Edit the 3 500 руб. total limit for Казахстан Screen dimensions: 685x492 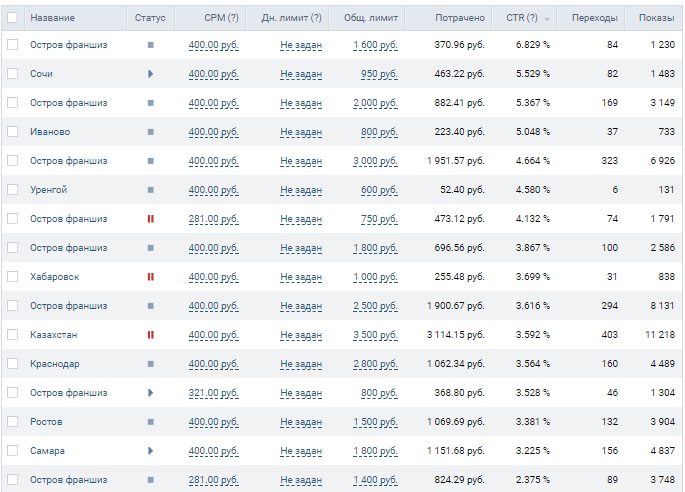pos(376,335)
